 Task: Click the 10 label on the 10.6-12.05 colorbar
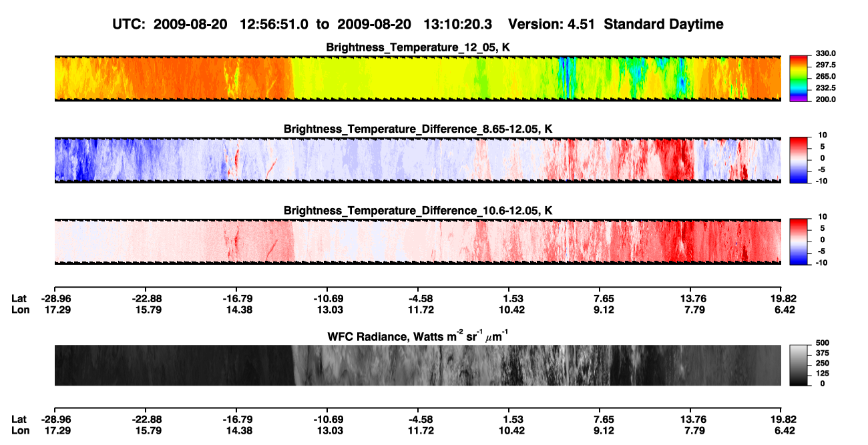pyautogui.click(x=822, y=217)
